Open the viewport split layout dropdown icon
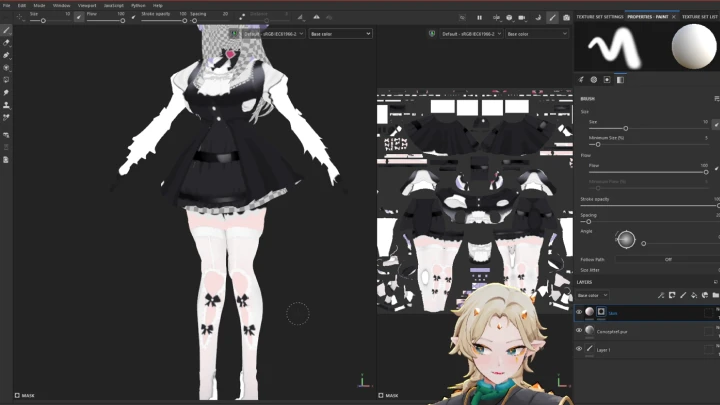This screenshot has height=405, width=720. [496, 17]
